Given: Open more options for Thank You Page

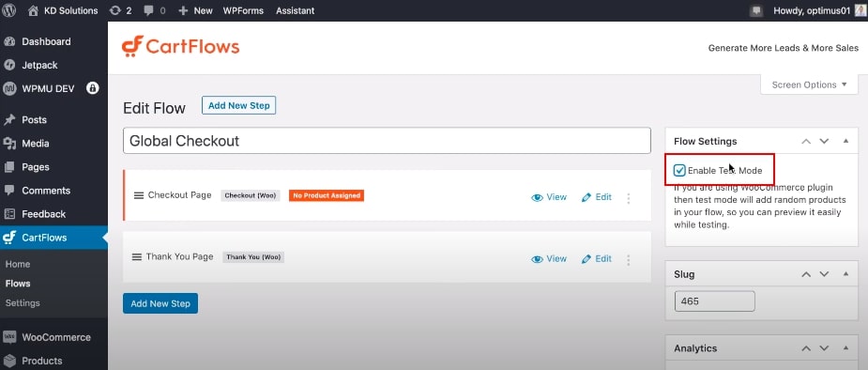Looking at the screenshot, I should pos(629,260).
